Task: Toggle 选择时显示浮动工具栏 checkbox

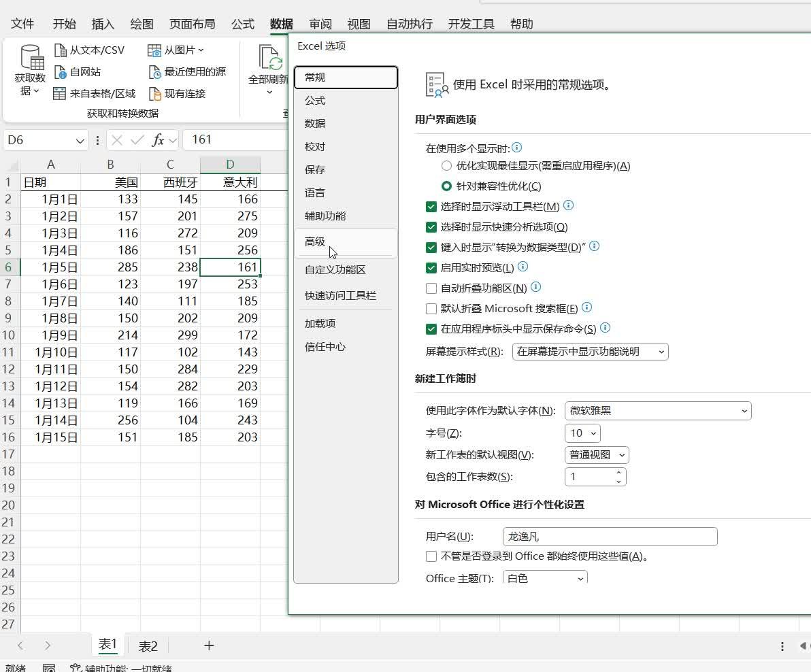Action: point(431,207)
